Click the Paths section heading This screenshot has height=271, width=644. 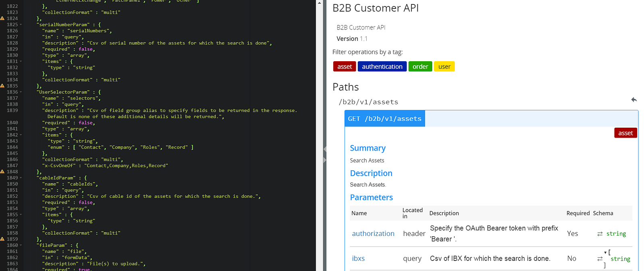345,87
